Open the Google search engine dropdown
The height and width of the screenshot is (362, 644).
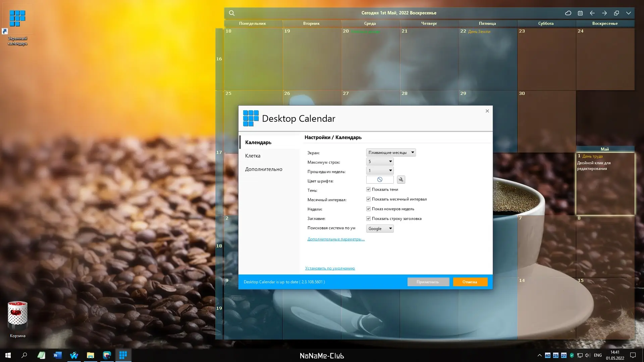click(380, 229)
